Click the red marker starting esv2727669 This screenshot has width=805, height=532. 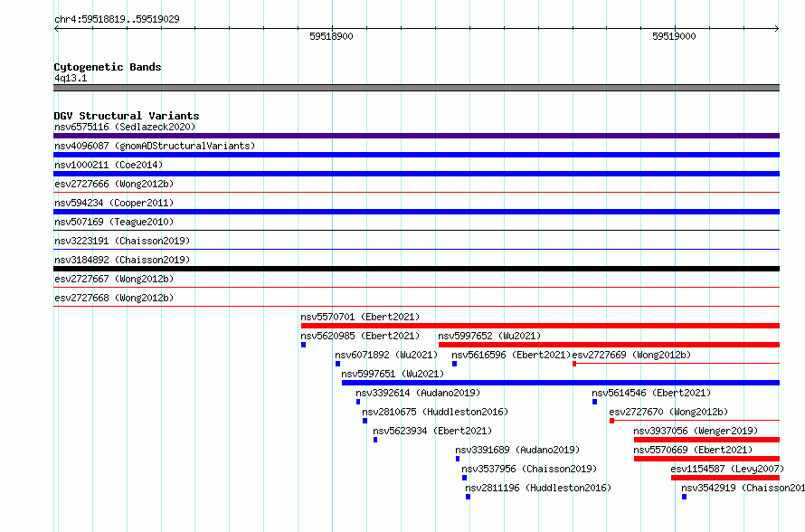[574, 364]
